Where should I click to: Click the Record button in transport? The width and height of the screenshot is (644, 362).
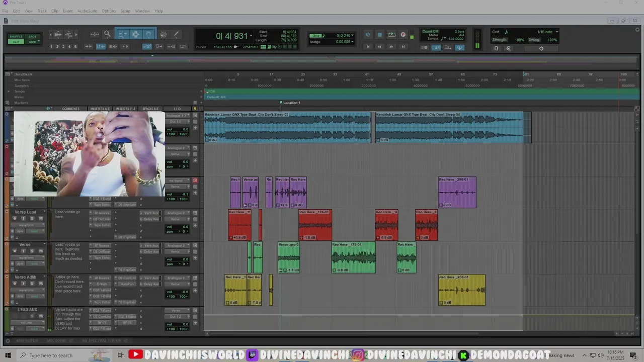tap(403, 35)
